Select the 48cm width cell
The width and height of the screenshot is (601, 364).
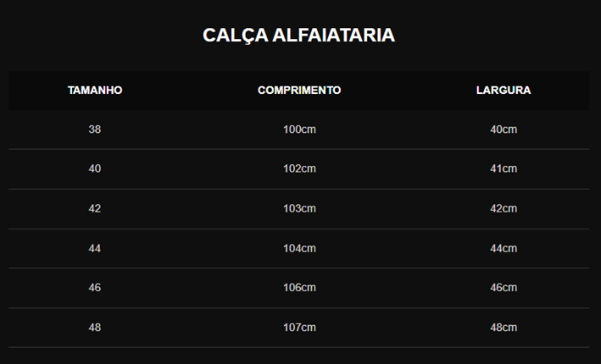(504, 327)
